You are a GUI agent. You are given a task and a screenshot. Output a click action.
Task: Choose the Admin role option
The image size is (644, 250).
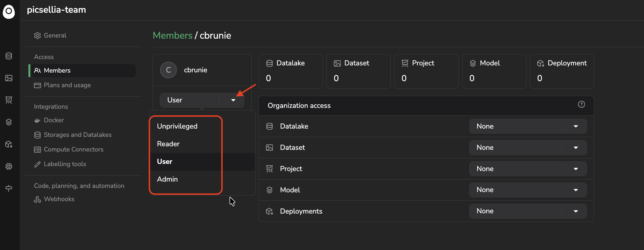202,179
